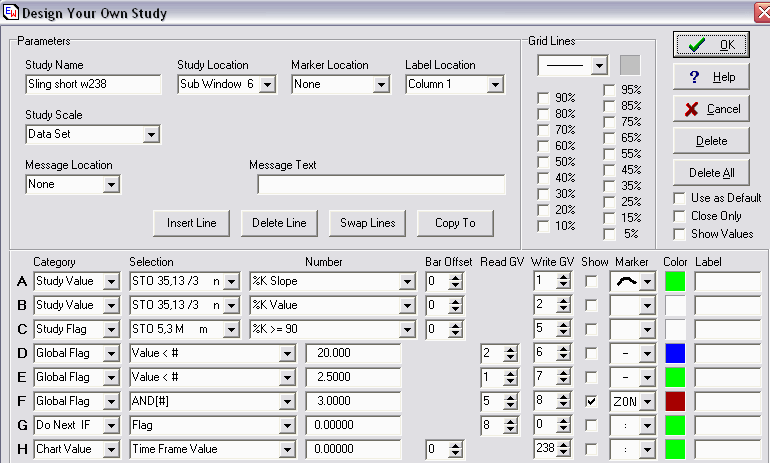Screen dimensions: 770x463
Task: Click the Delete All button
Action: point(711,173)
